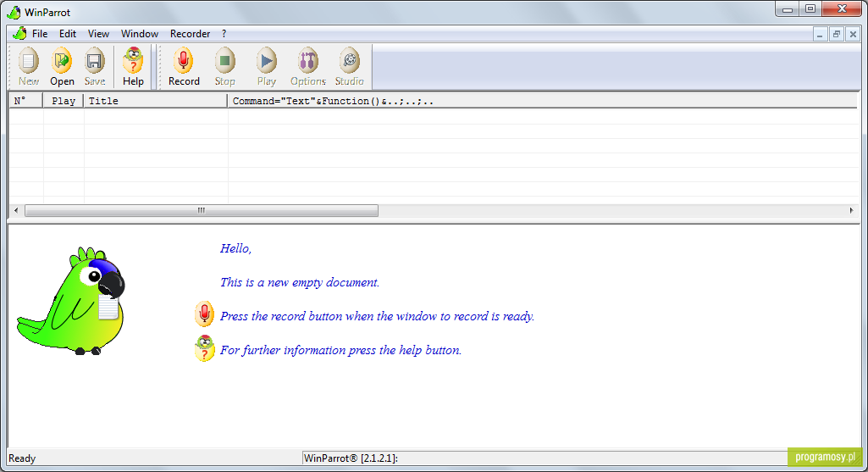This screenshot has height=472, width=868.
Task: Click the WinParrot icon in the title bar
Action: coord(14,12)
